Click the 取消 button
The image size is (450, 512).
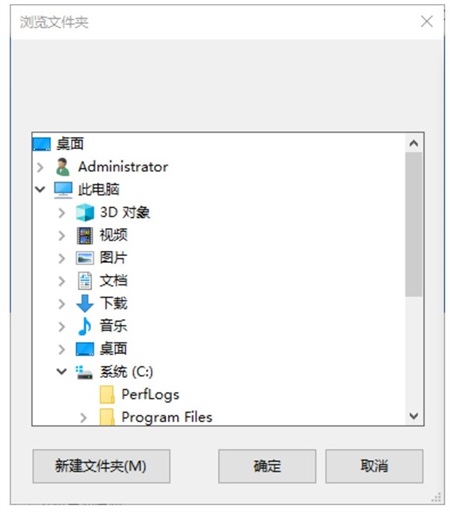coord(374,466)
